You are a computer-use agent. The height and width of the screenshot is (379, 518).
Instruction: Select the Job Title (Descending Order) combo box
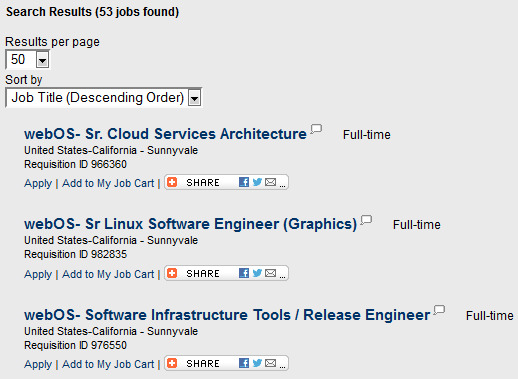click(x=103, y=98)
